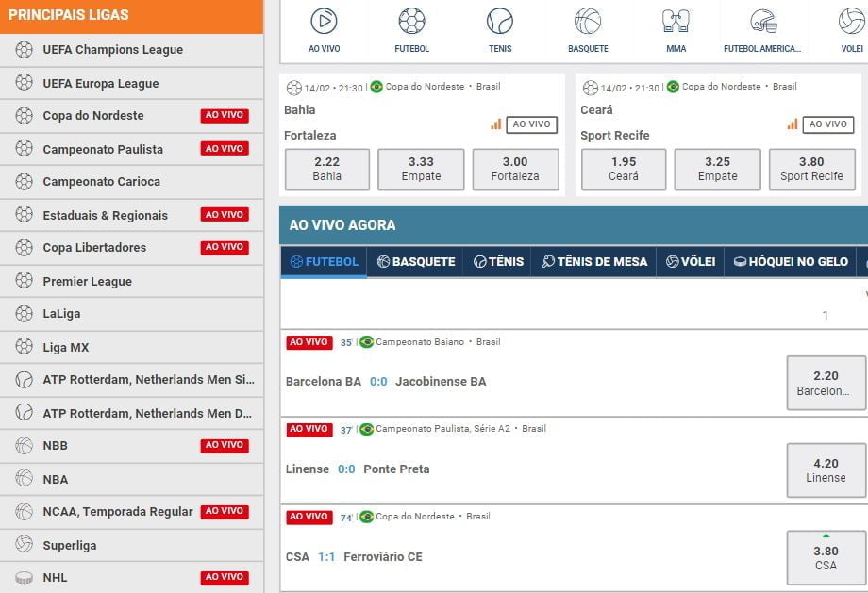
Task: Open the Futebol Americano helmet icon
Action: pyautogui.click(x=763, y=21)
